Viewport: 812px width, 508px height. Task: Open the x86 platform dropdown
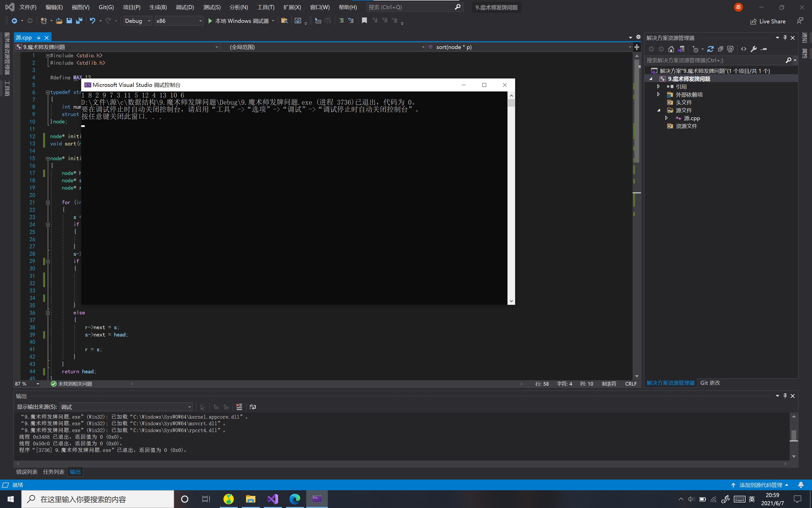coord(179,21)
